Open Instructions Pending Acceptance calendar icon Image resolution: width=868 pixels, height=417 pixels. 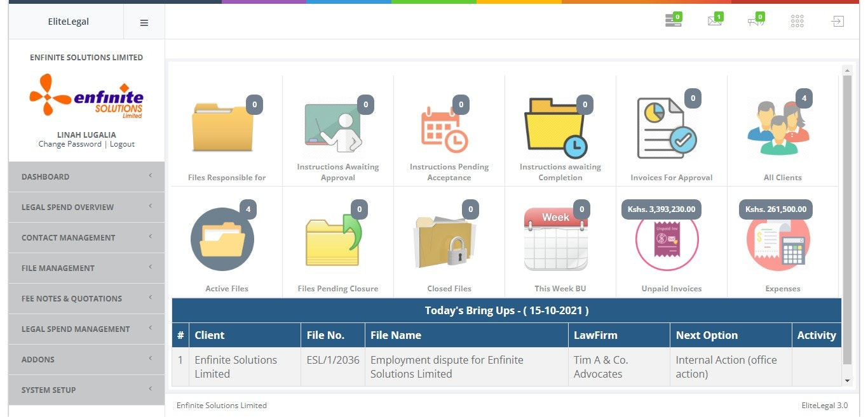click(x=445, y=129)
